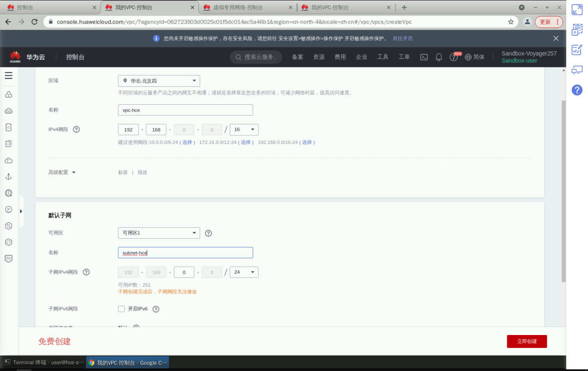Open the 企业 header menu
The height and width of the screenshot is (371, 588).
pyautogui.click(x=362, y=57)
